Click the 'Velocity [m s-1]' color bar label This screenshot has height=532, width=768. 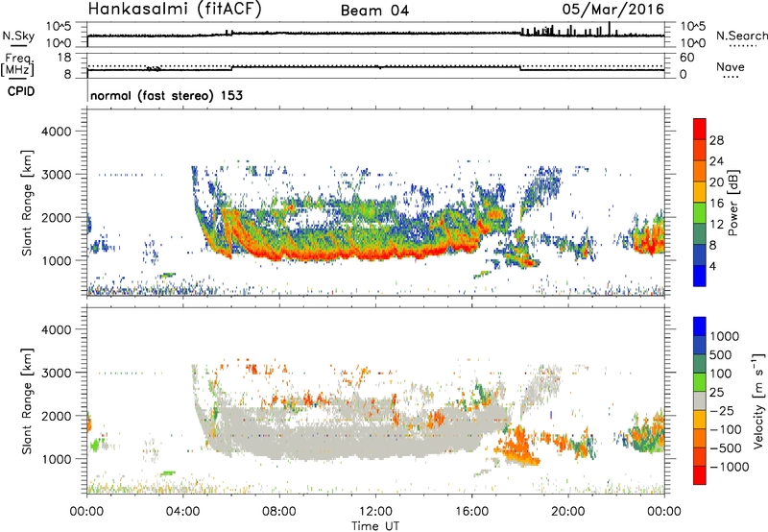[x=758, y=400]
